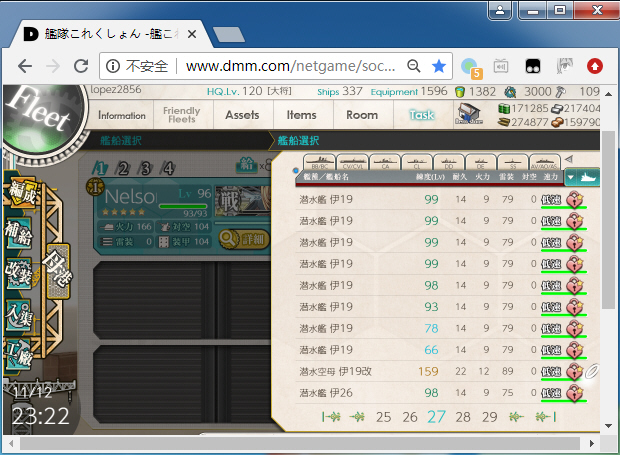Screen dimensions: 620x455
Task: Open the Information menu
Action: 122,115
